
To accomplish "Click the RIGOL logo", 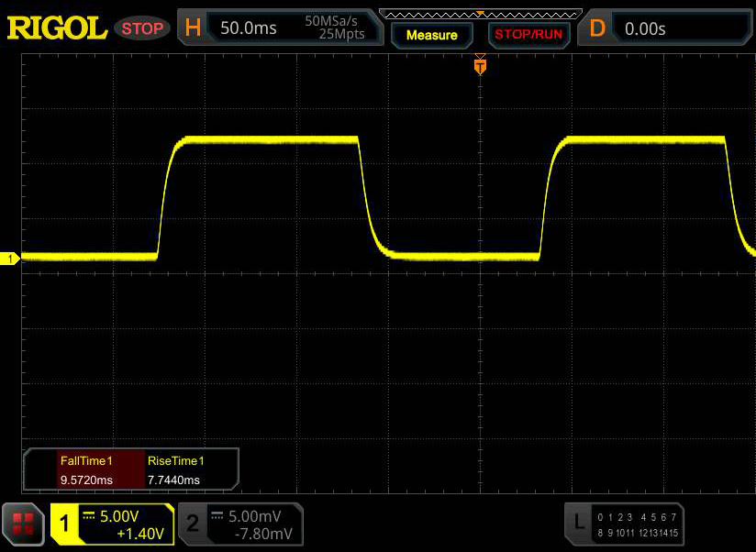I will click(57, 28).
